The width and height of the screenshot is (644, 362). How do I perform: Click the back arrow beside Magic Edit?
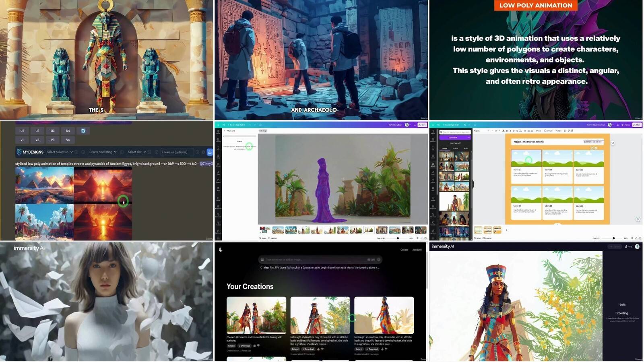pos(225,131)
